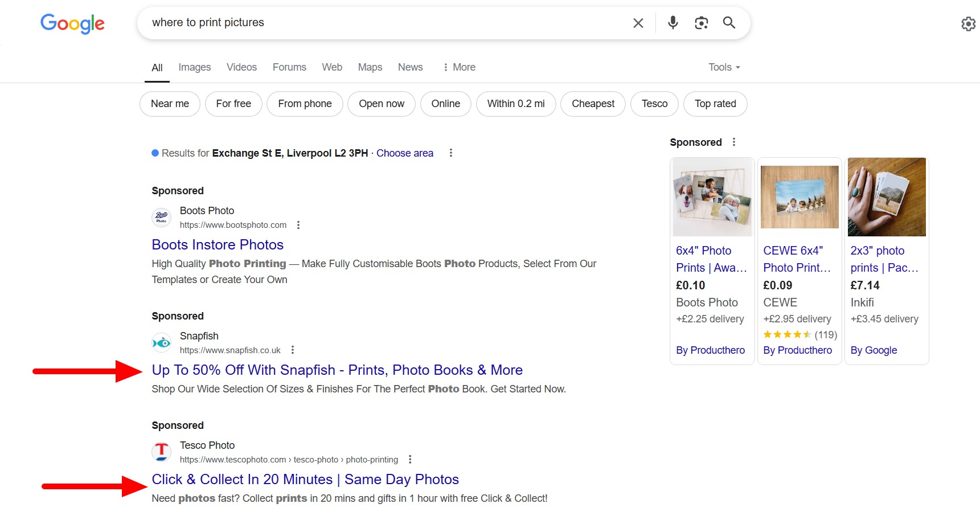Open the Boots Instore Photos result
The height and width of the screenshot is (524, 980).
pyautogui.click(x=218, y=245)
